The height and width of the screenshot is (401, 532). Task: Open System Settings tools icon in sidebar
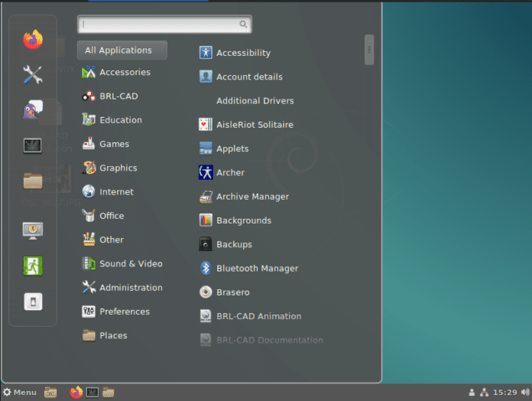pos(33,74)
